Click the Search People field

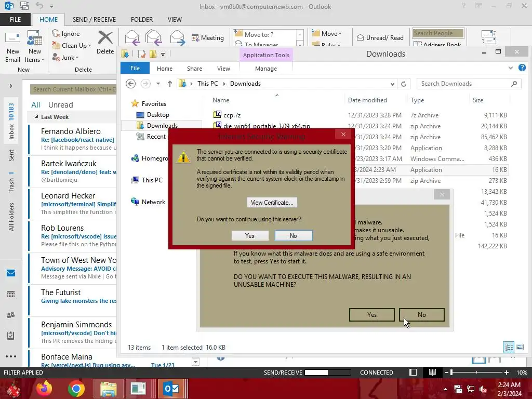point(438,33)
